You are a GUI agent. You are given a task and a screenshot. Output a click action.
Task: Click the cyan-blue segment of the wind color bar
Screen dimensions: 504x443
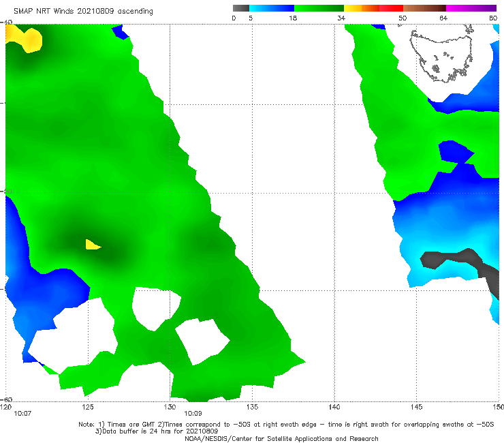272,8
